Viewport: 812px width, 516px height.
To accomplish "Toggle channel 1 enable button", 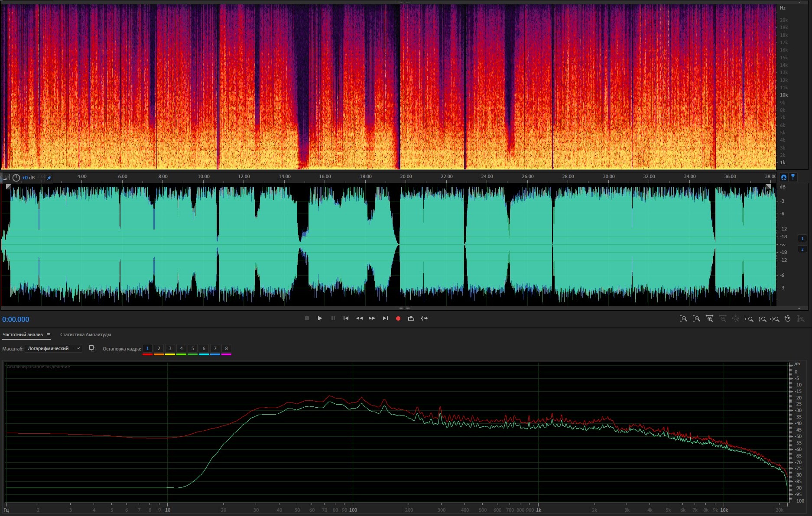I will coord(802,238).
